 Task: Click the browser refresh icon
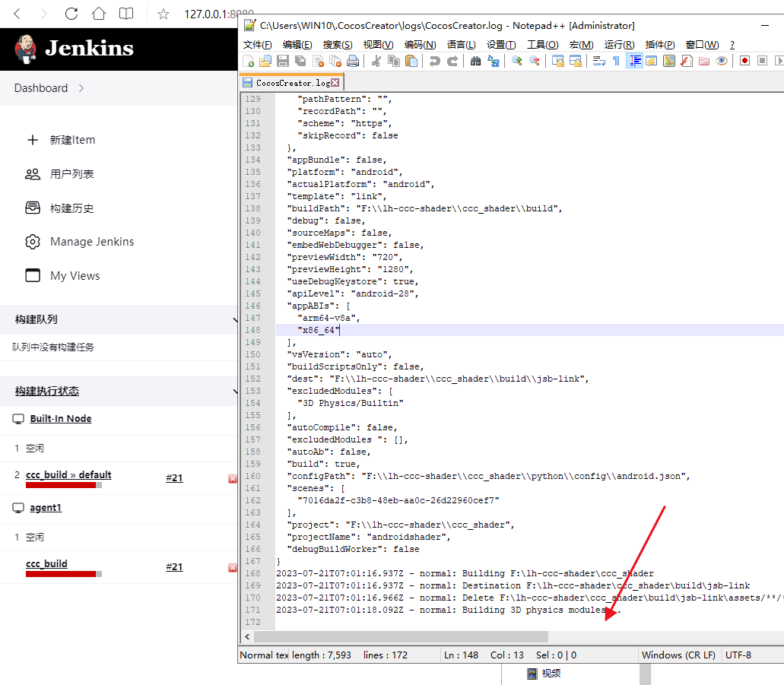click(x=71, y=14)
